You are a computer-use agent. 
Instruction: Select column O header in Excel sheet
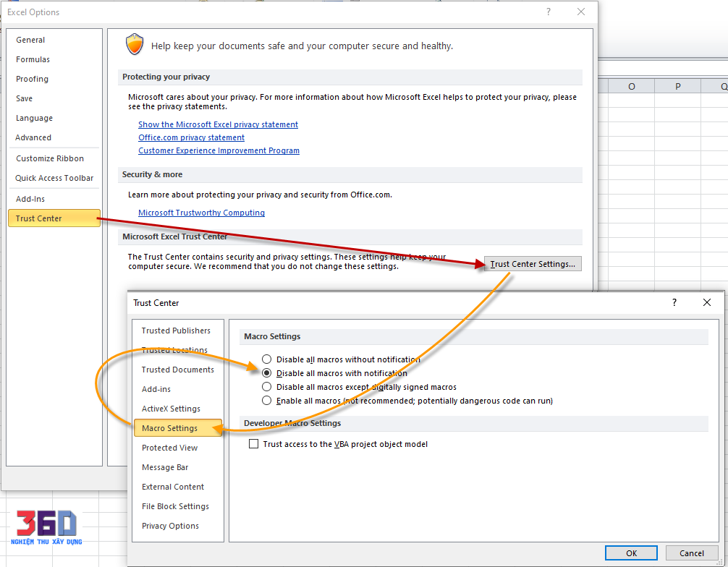pyautogui.click(x=632, y=86)
